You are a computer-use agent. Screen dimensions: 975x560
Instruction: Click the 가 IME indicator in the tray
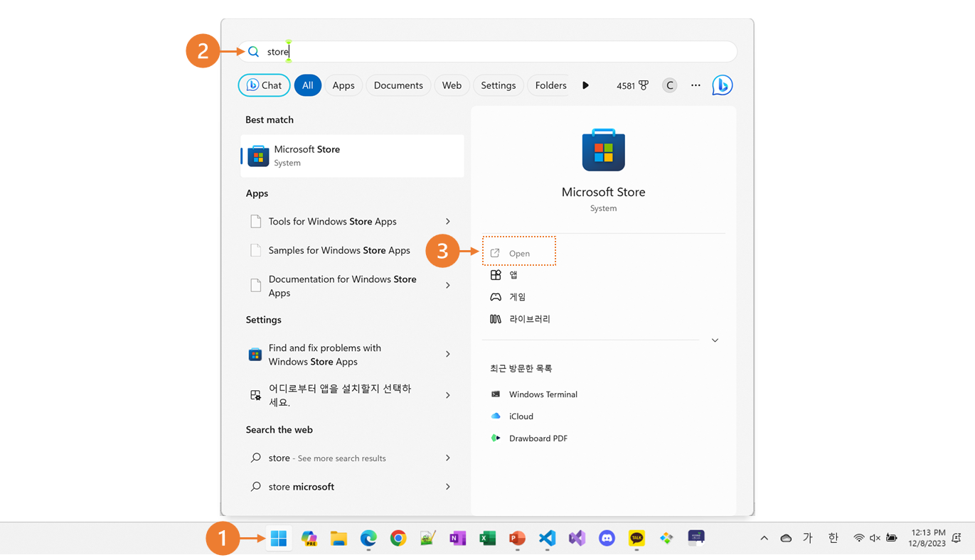pyautogui.click(x=808, y=539)
